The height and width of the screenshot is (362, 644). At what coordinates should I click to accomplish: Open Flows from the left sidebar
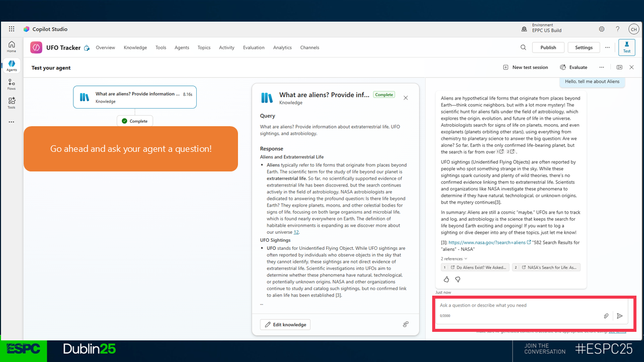12,84
